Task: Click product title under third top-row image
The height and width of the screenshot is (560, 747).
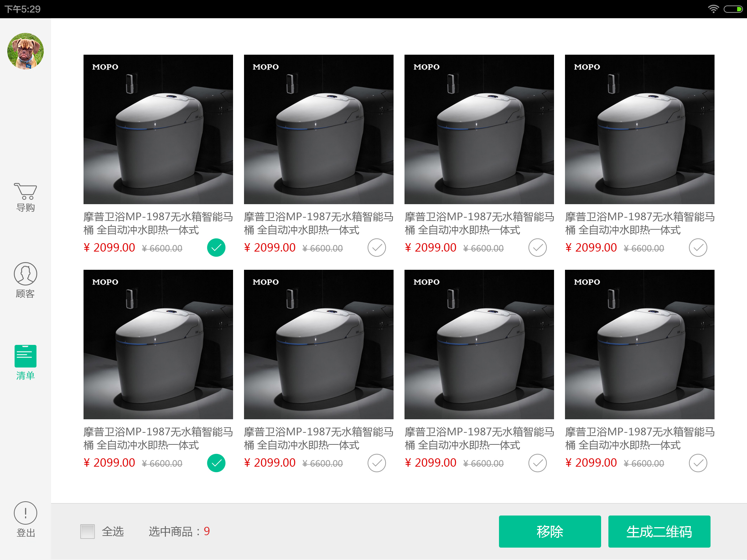Action: [479, 223]
